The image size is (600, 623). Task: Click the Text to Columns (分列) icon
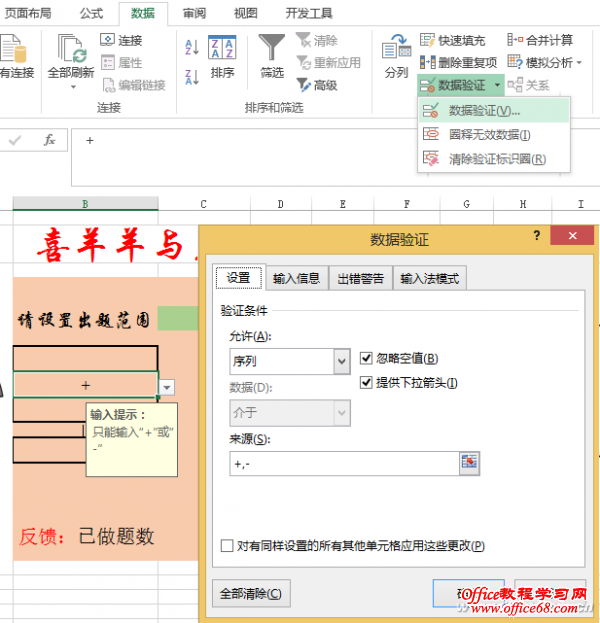coord(396,47)
